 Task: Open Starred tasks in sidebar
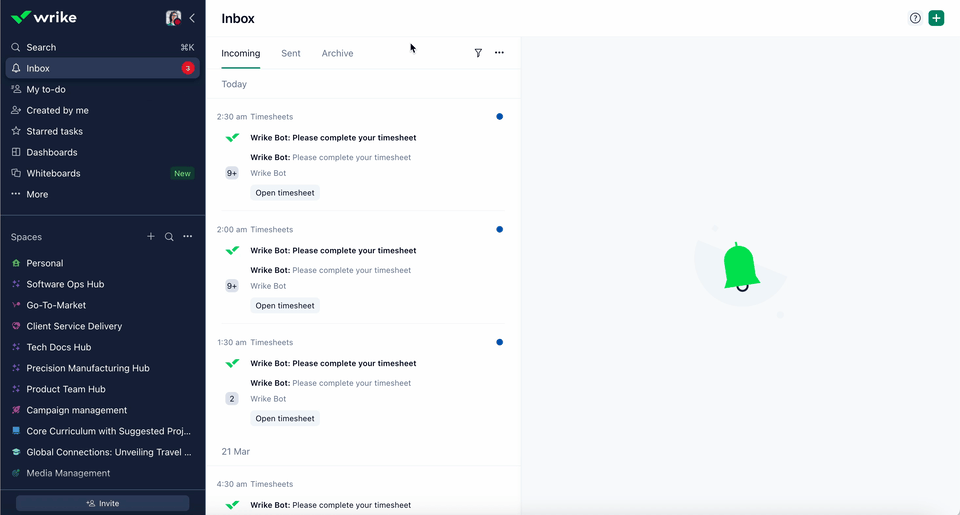pyautogui.click(x=54, y=131)
